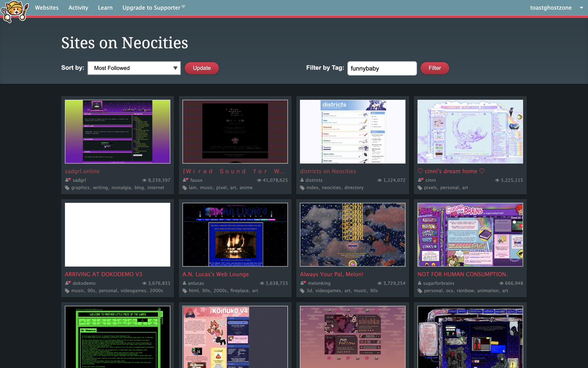Open the Sugar for Brains thumbnail
This screenshot has height=368, width=588.
(470, 235)
